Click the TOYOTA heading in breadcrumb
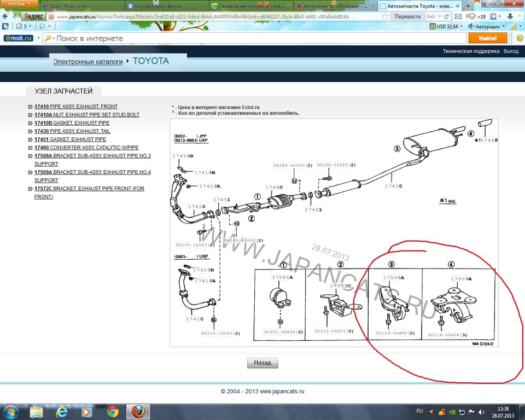The image size is (525, 420). (151, 61)
